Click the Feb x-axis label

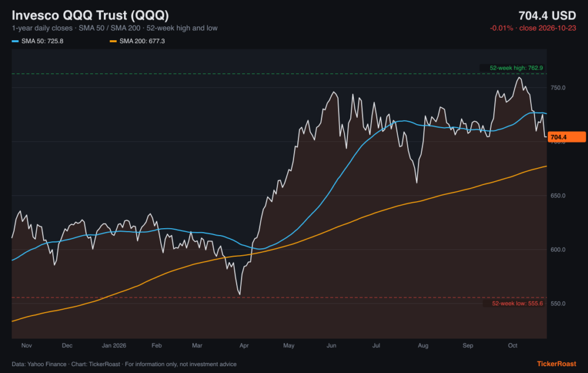coord(157,345)
